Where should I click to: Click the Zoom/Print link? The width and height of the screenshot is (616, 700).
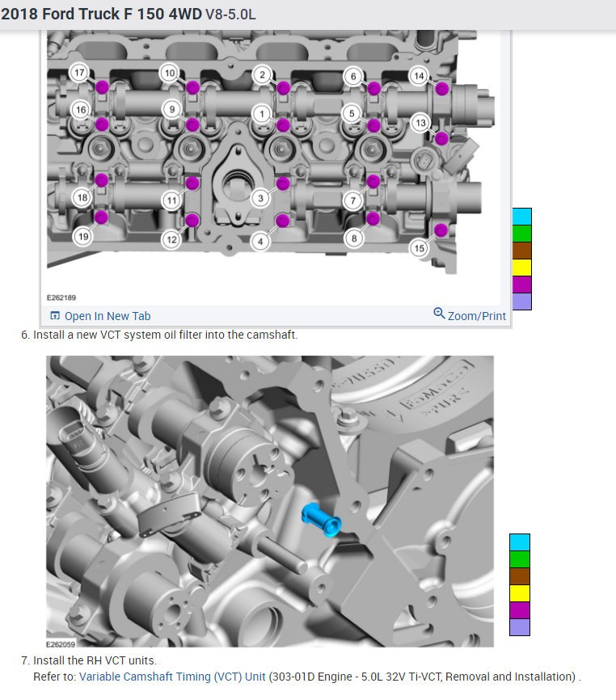(477, 316)
